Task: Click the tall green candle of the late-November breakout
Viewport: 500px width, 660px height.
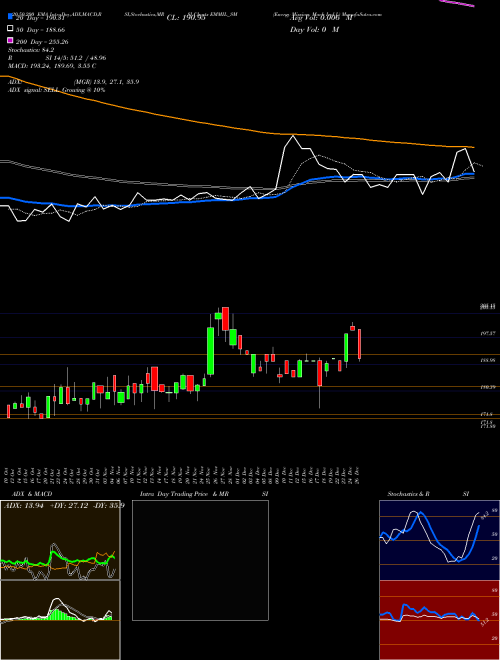Action: point(210,350)
